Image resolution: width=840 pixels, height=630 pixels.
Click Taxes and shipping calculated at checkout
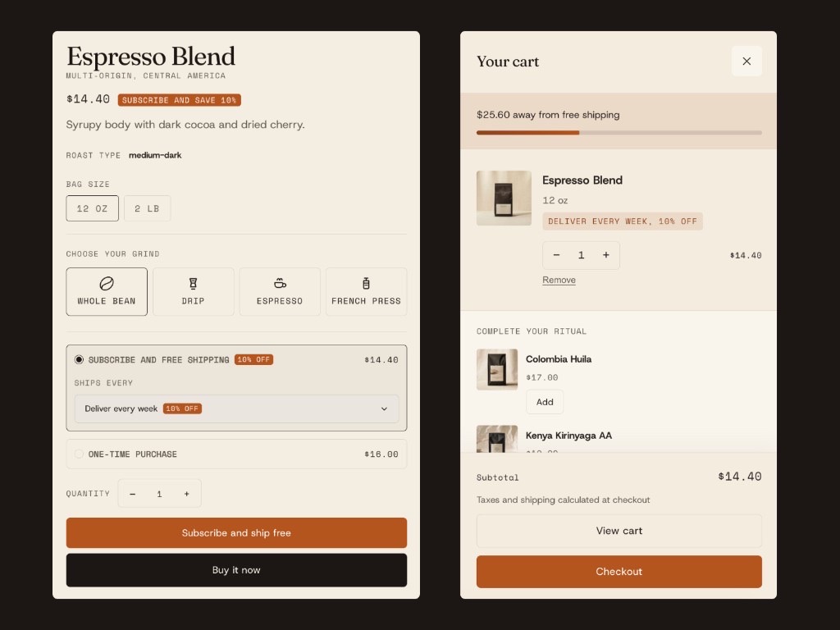563,500
